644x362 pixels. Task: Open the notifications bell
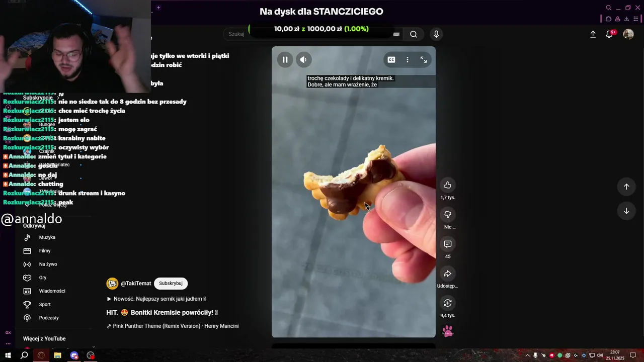609,34
